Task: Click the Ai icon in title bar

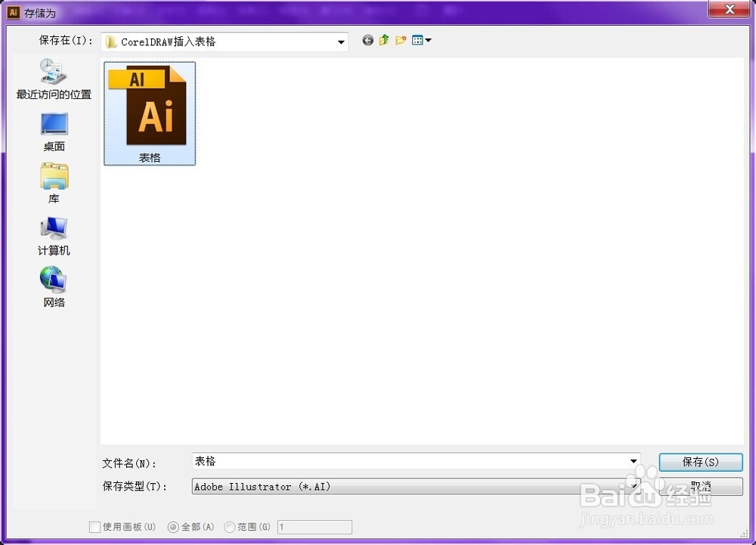Action: tap(13, 13)
